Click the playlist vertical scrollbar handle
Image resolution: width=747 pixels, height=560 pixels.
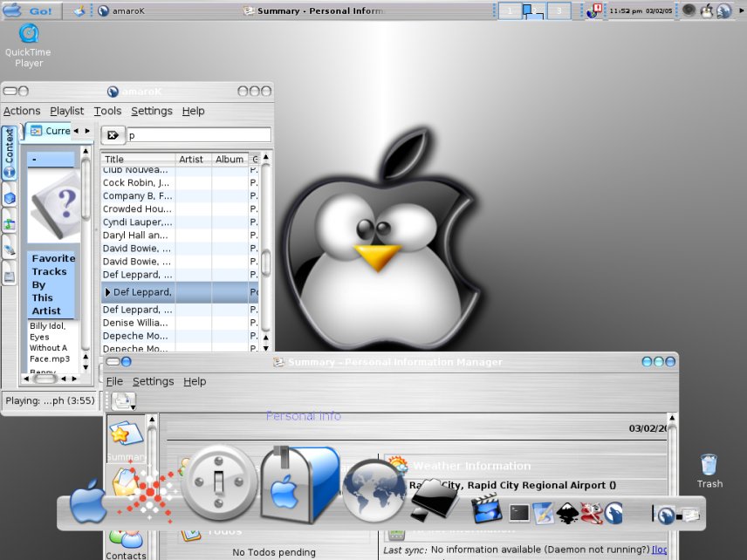[x=265, y=263]
